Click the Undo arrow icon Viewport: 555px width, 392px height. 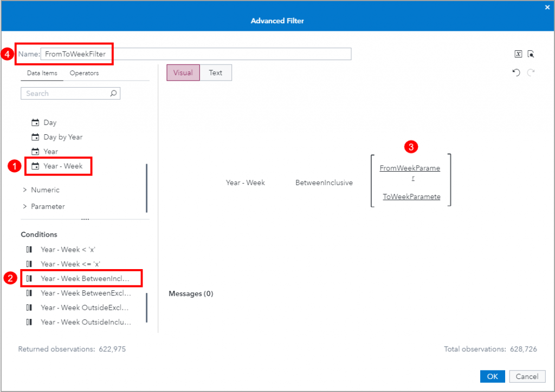(x=515, y=73)
